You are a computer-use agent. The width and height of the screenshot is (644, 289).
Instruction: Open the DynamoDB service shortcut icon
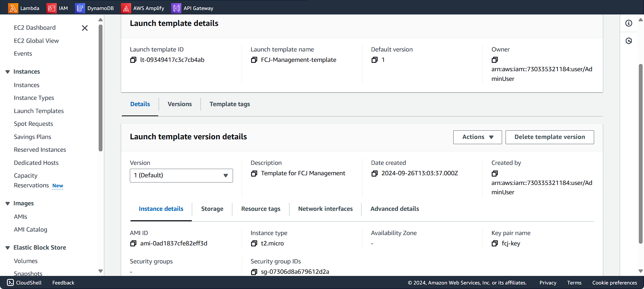(x=80, y=8)
